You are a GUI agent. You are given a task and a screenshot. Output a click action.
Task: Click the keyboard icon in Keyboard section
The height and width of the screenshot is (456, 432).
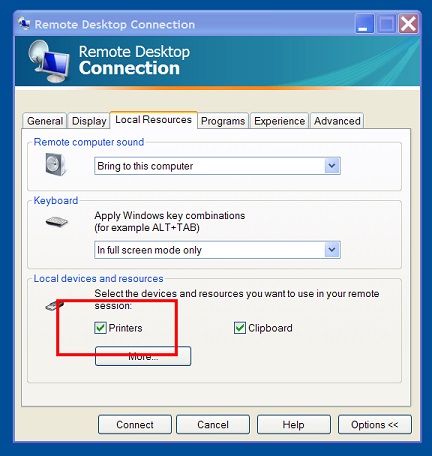coord(57,222)
